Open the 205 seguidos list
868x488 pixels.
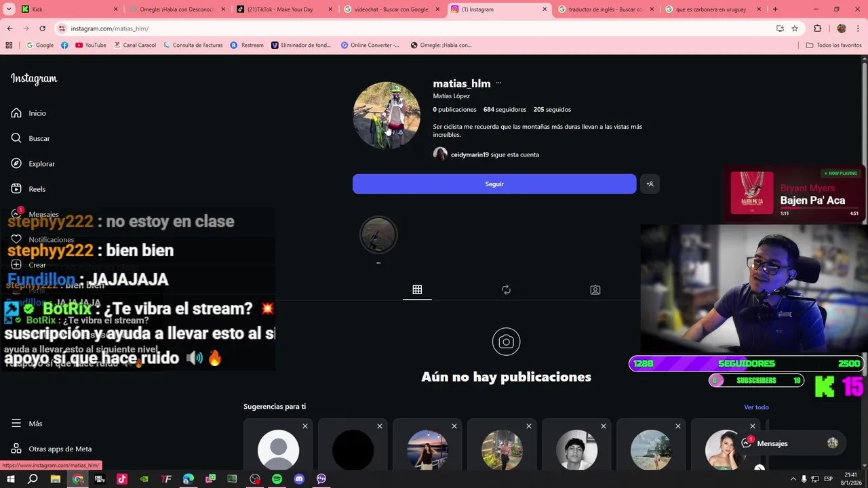click(x=552, y=109)
